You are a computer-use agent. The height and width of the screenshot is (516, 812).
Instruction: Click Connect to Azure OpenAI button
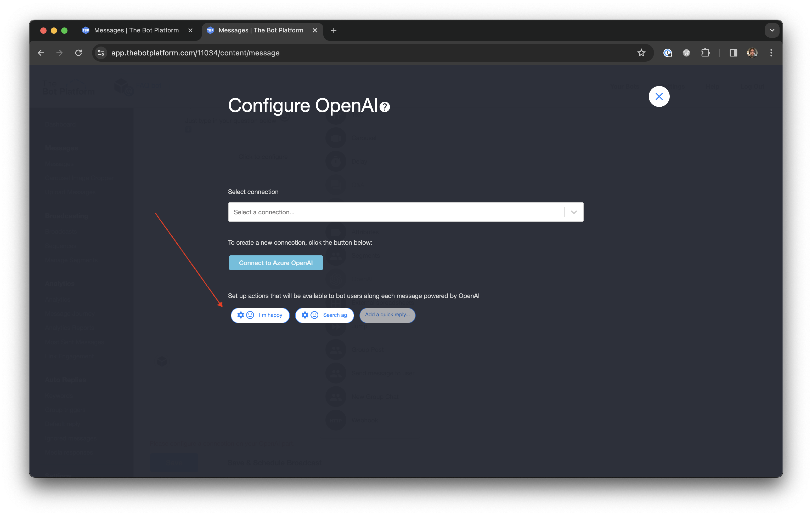coord(275,262)
